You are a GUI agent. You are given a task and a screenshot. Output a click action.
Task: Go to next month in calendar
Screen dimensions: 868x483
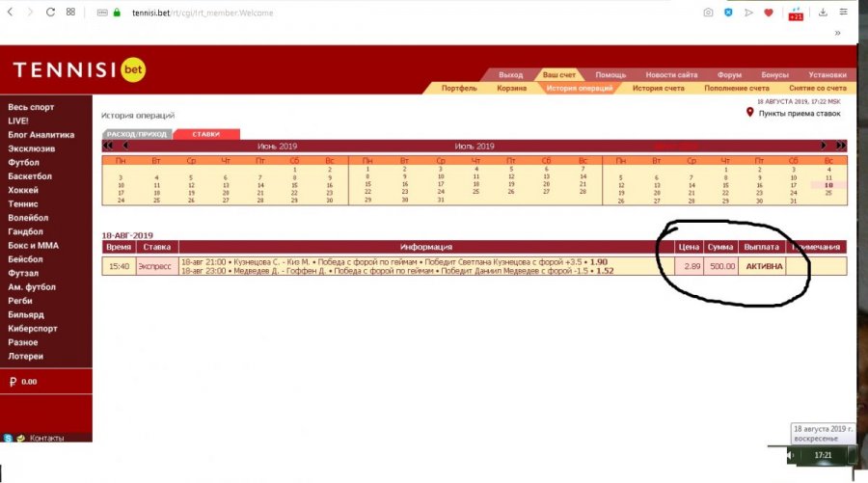point(825,146)
